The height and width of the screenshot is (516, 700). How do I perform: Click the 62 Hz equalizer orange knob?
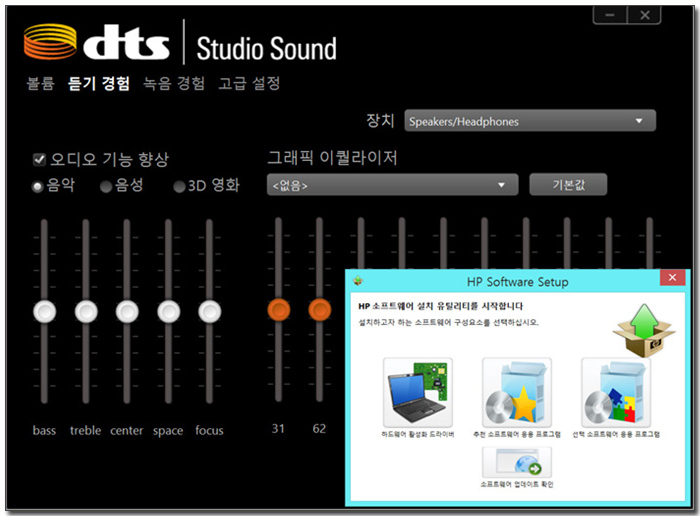(320, 310)
